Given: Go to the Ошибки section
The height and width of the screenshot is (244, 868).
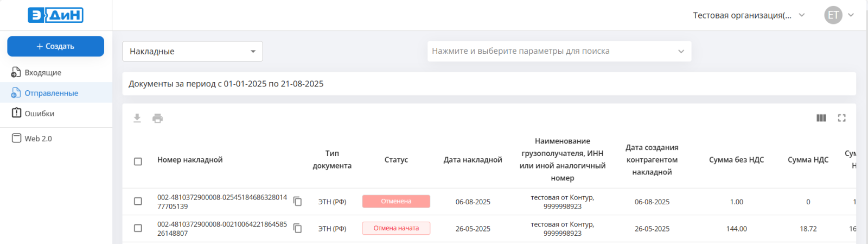Looking at the screenshot, I should point(39,114).
